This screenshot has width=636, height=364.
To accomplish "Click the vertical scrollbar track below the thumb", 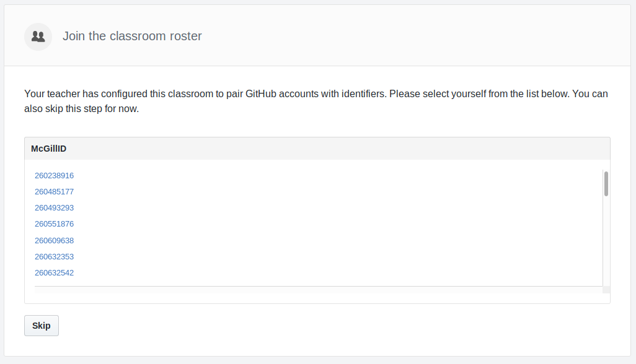I will click(x=606, y=241).
